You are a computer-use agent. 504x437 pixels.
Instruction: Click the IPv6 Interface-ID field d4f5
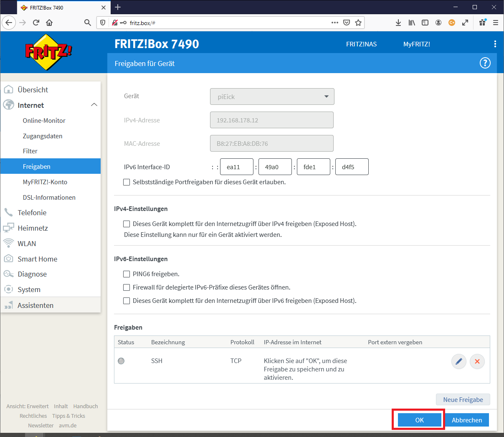[352, 167]
